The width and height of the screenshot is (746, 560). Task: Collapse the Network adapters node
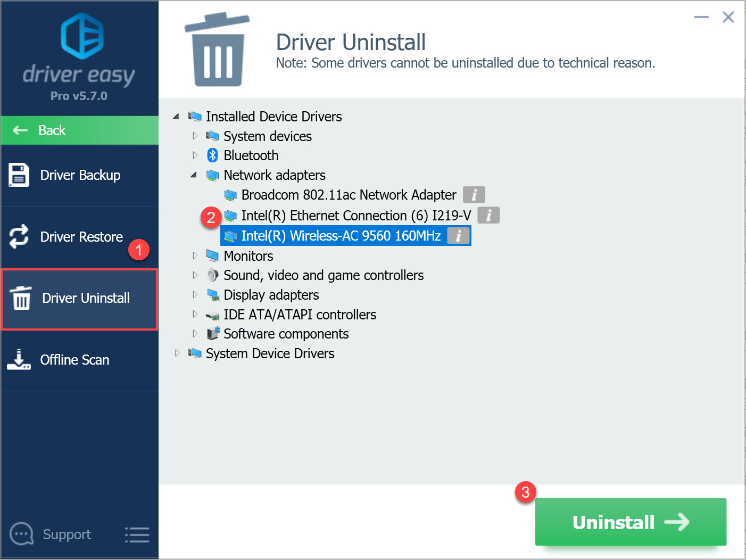[194, 175]
